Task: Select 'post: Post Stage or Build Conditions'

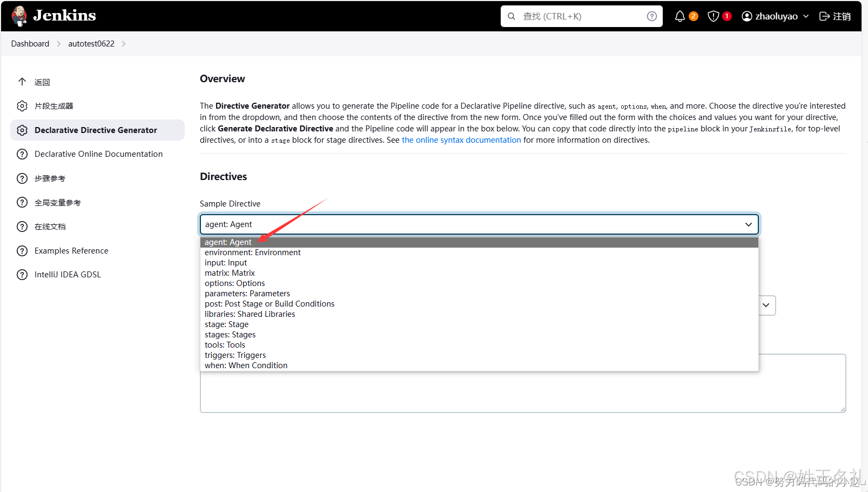Action: [479, 304]
